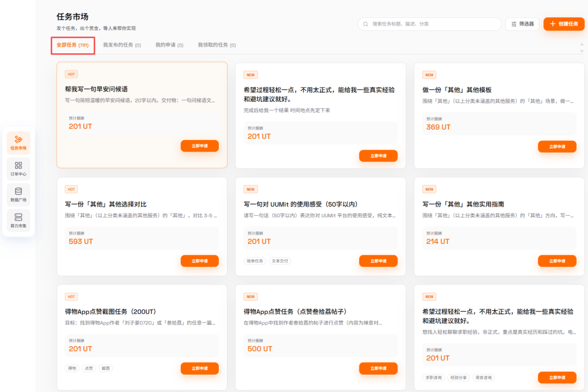Click the 点赞 tag
The image size is (588, 392).
(89, 369)
